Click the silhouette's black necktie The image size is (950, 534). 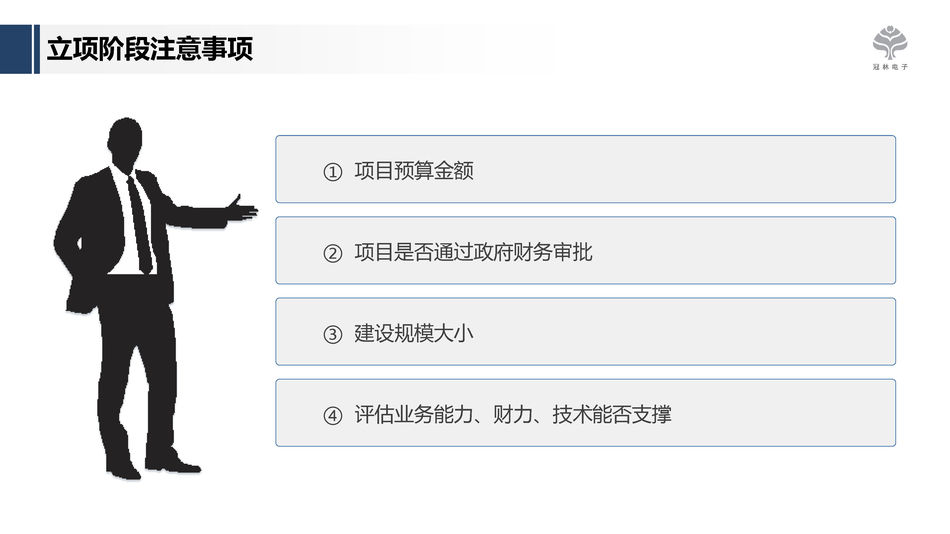[x=140, y=225]
